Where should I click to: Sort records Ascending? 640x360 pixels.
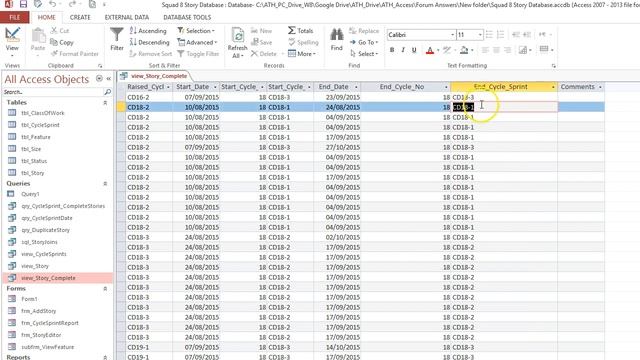coord(148,31)
